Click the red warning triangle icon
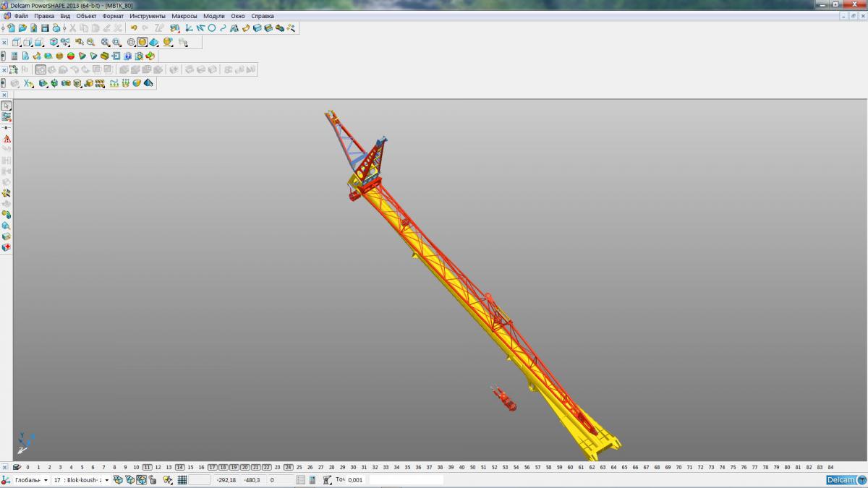This screenshot has height=488, width=868. [x=7, y=139]
